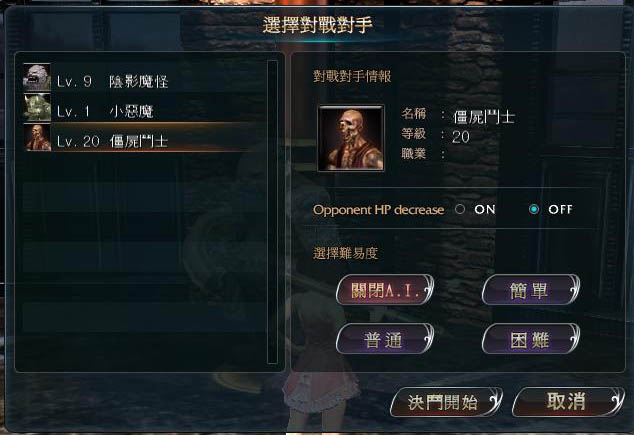
Task: Choose the 關閉A.I. difficulty button
Action: click(385, 290)
